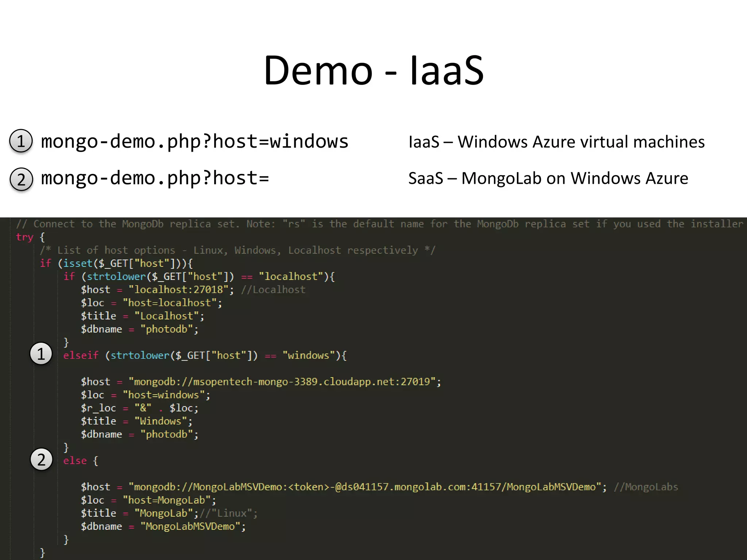This screenshot has height=560, width=747.
Task: Click 'SaaS – MongoLab on Windows Azure' label
Action: (x=548, y=178)
